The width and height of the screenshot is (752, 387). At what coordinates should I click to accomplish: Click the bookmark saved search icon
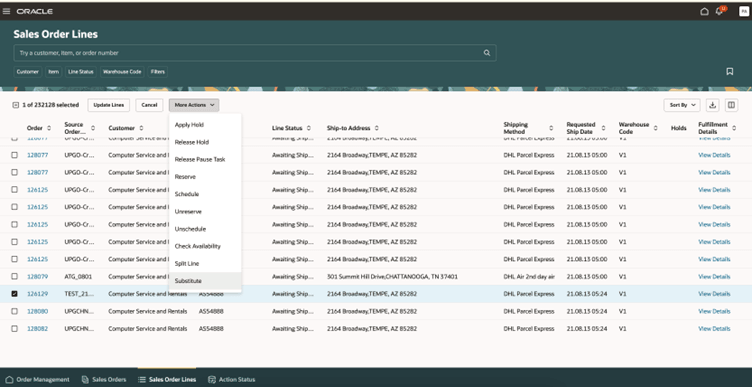tap(729, 71)
